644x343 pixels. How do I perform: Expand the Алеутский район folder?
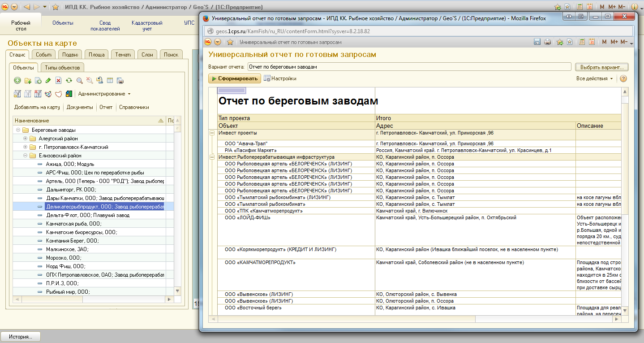25,139
